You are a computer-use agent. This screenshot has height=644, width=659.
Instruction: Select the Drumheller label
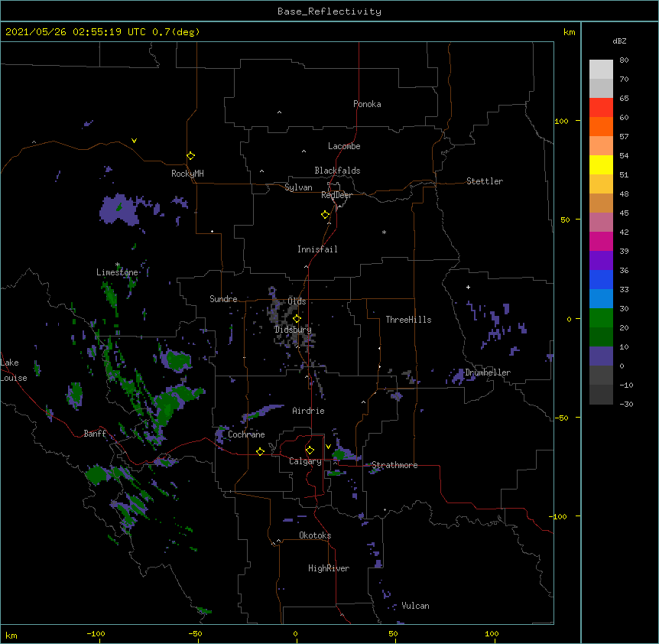coord(488,372)
